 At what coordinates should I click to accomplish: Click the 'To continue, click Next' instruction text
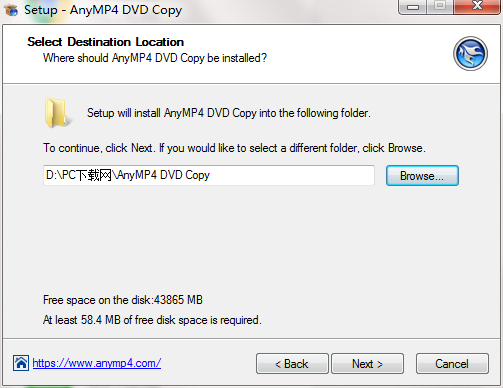234,148
